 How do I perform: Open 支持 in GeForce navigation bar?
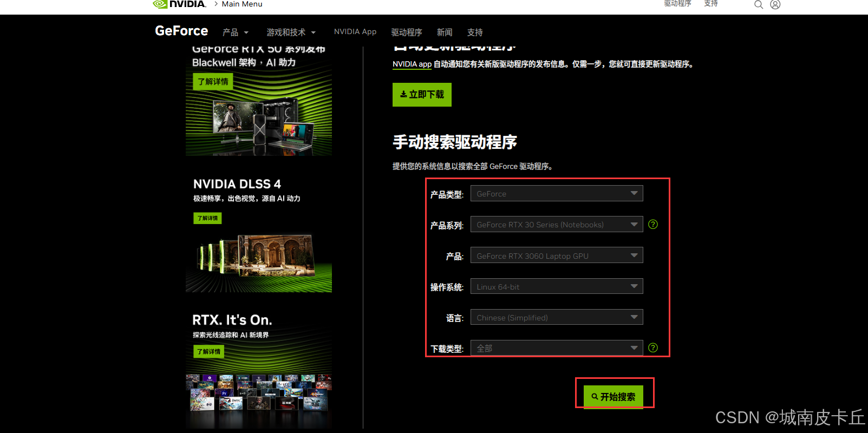[475, 32]
